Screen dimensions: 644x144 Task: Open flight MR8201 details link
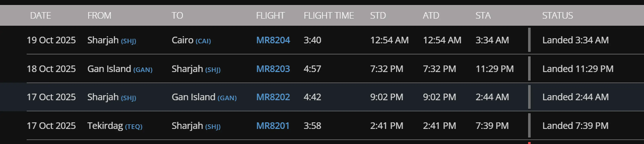pos(273,126)
